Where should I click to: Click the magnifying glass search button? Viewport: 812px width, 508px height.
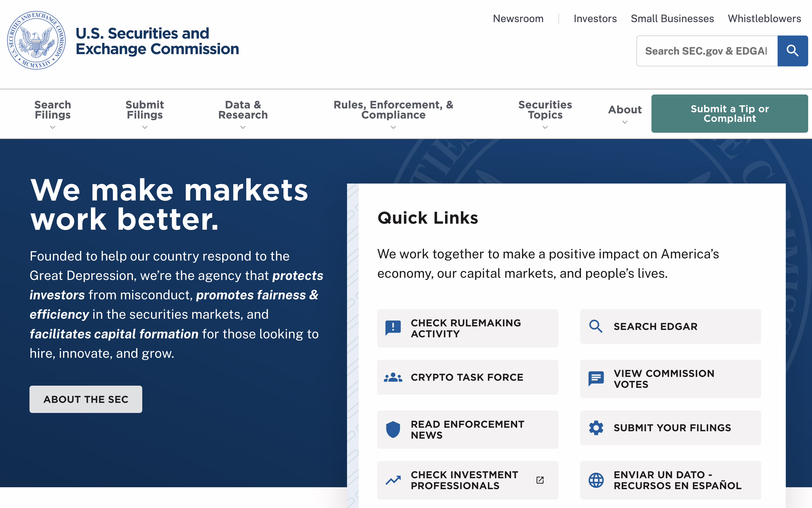(793, 51)
